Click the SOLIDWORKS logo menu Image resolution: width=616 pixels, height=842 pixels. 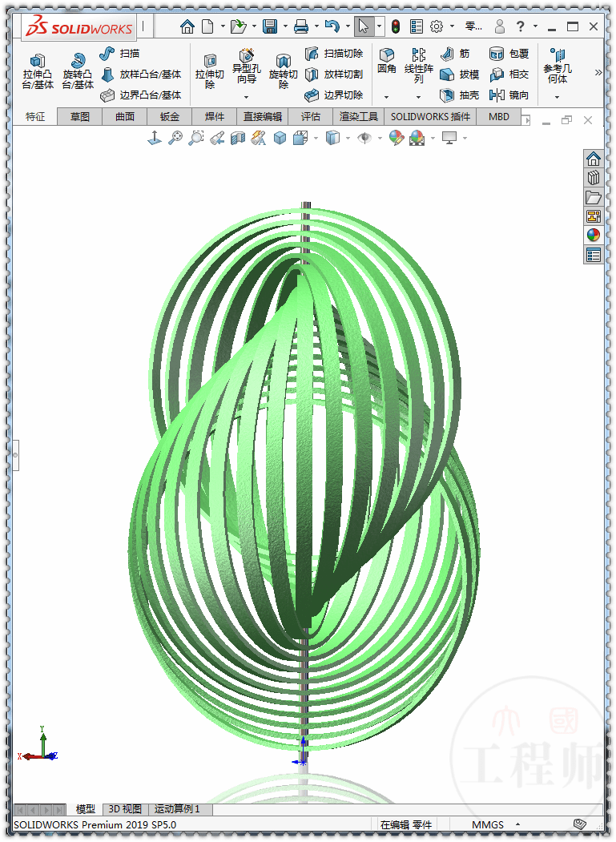(x=79, y=27)
